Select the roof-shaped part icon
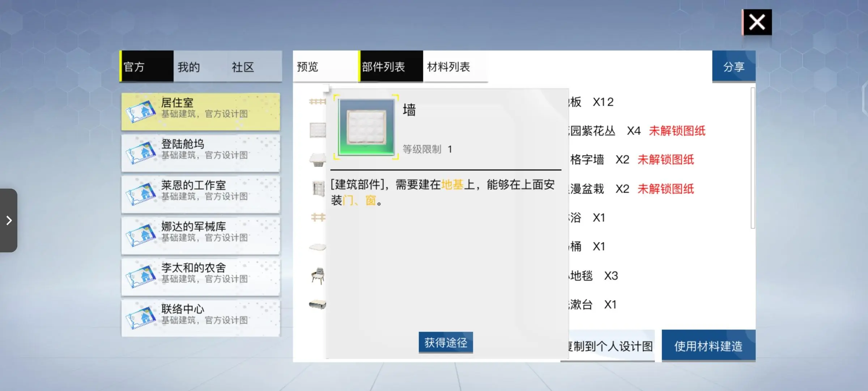 318,159
